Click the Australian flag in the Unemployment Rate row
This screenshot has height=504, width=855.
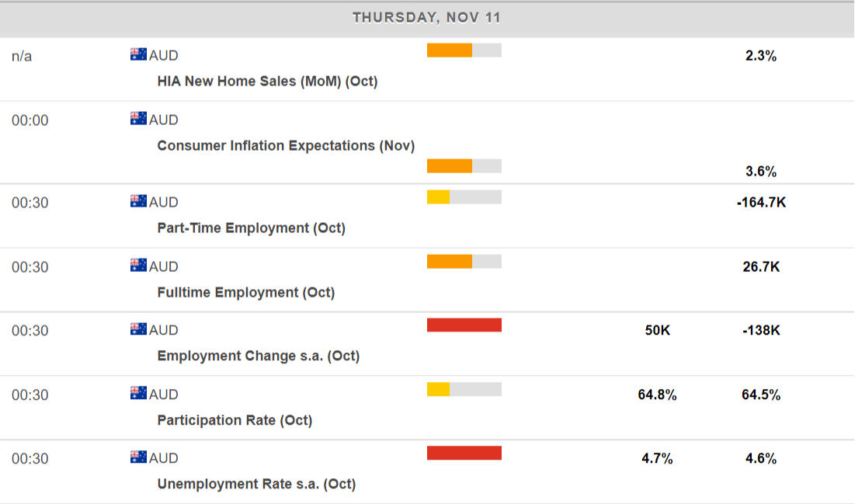pyautogui.click(x=138, y=458)
